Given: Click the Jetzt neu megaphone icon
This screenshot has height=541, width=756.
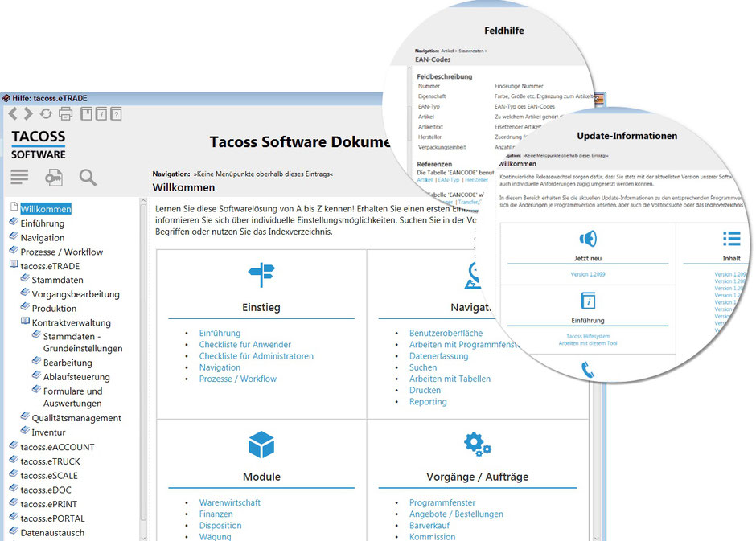Looking at the screenshot, I should (x=588, y=239).
